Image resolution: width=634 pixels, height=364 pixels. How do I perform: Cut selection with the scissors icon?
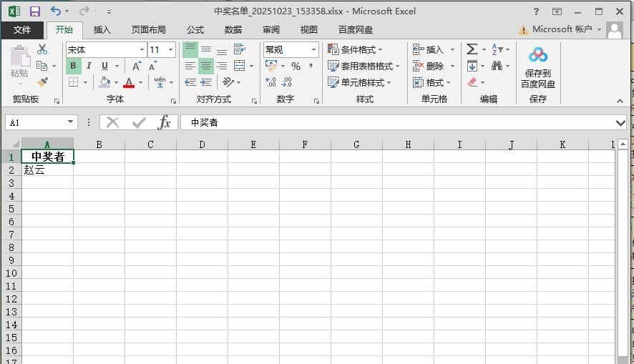click(x=42, y=49)
